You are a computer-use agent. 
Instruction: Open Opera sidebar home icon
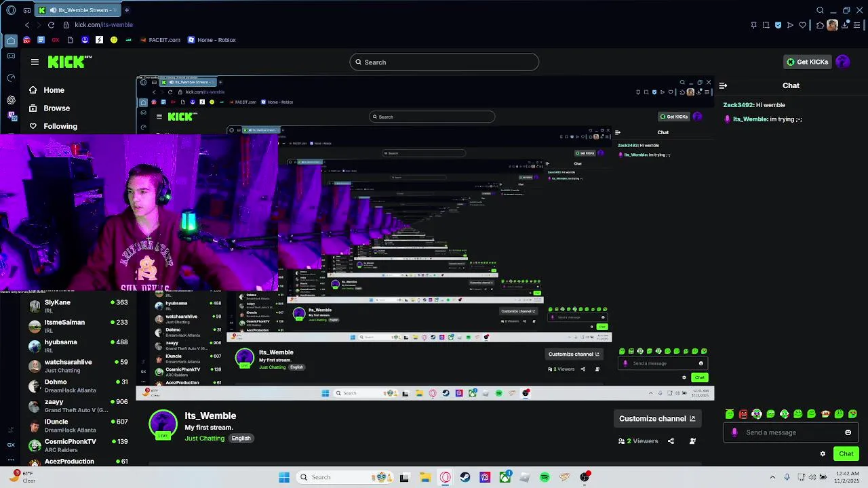(x=11, y=41)
